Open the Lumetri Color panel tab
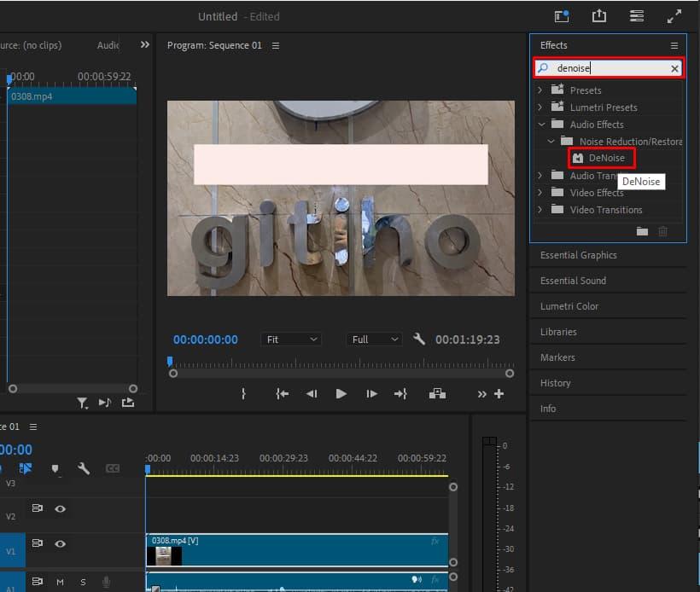Image resolution: width=700 pixels, height=592 pixels. [569, 306]
